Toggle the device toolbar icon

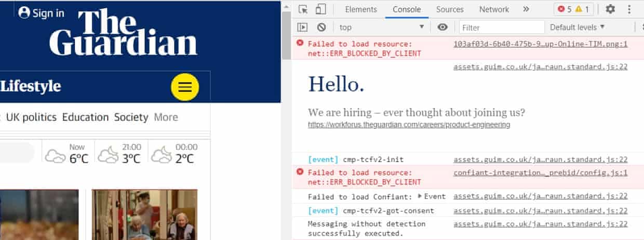321,9
